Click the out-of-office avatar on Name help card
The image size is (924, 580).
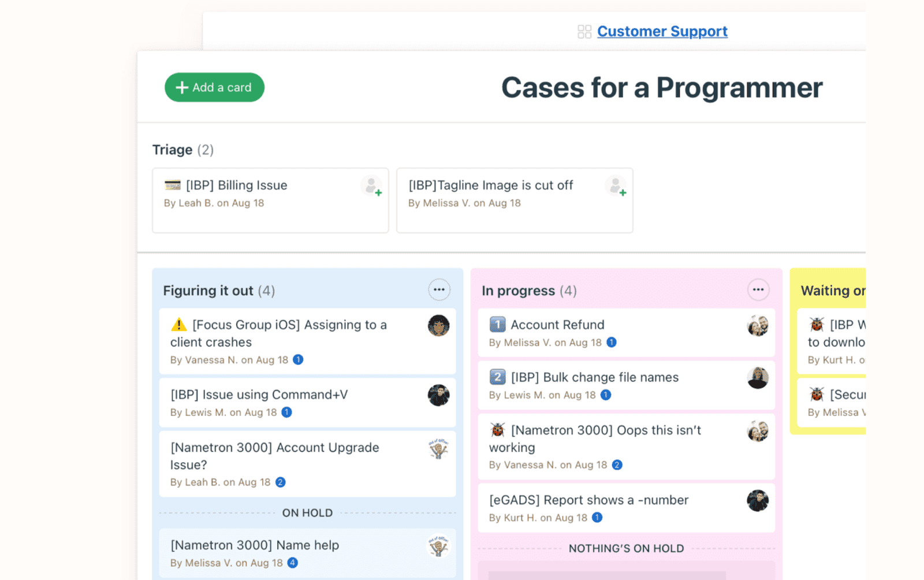[438, 547]
